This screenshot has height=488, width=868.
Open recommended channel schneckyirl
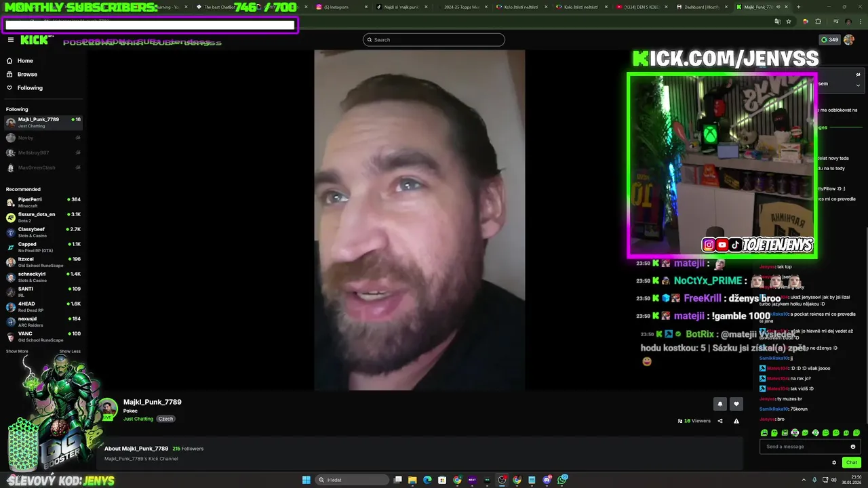[43, 277]
